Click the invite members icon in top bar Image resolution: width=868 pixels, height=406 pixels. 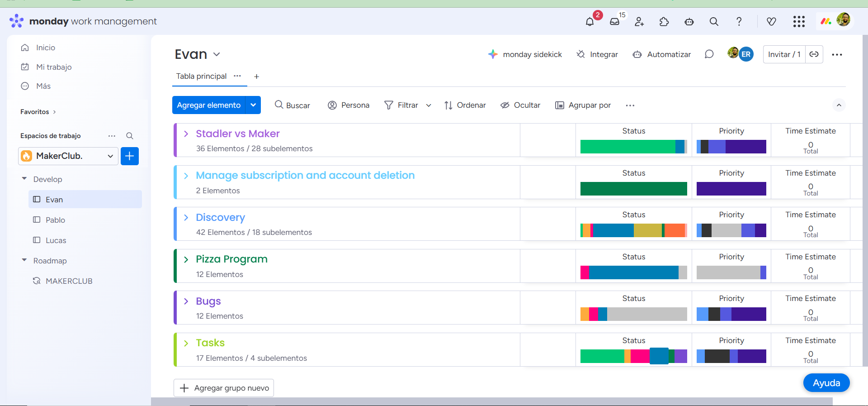639,21
